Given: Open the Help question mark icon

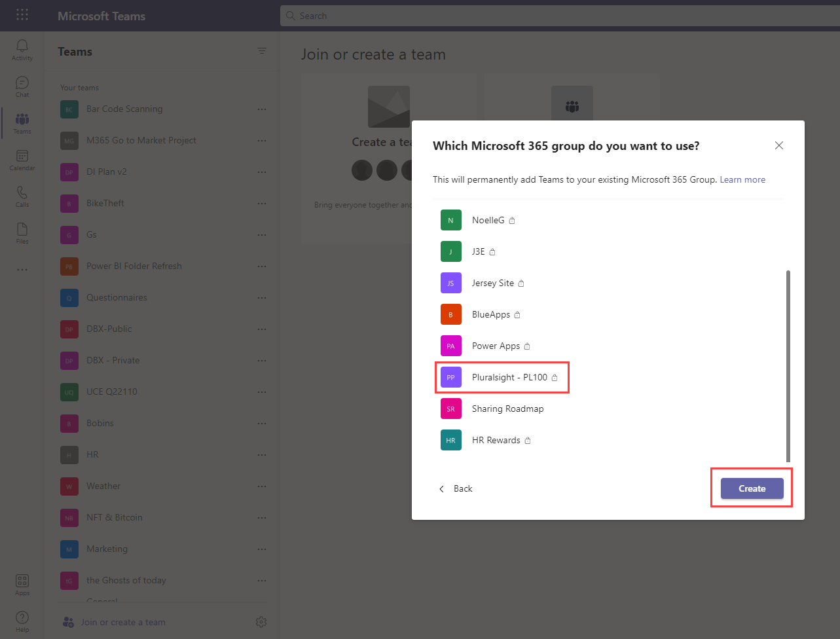Looking at the screenshot, I should click(x=22, y=620).
